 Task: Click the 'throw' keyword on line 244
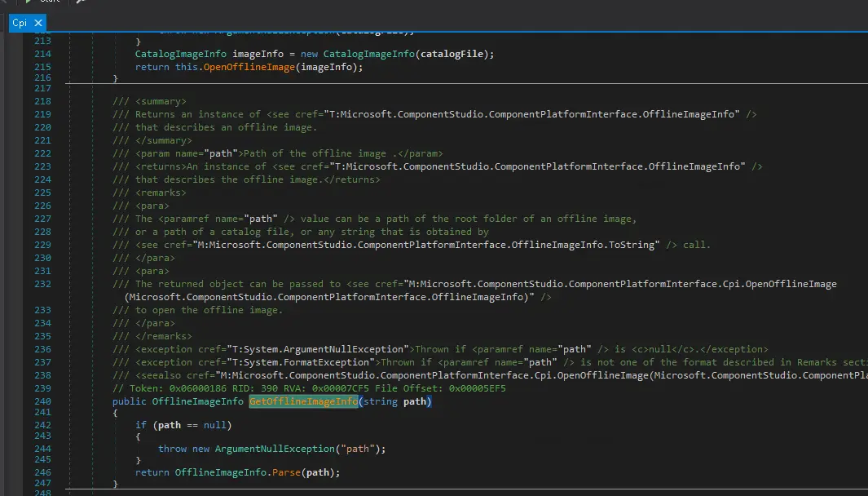(172, 449)
